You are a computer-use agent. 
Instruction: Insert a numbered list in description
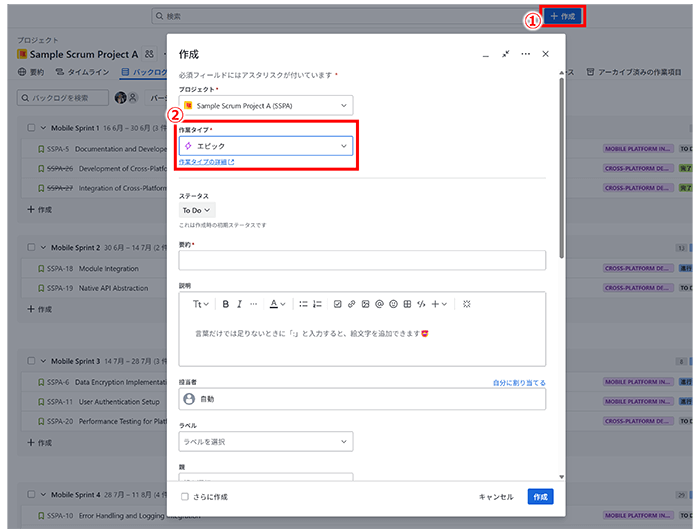317,304
